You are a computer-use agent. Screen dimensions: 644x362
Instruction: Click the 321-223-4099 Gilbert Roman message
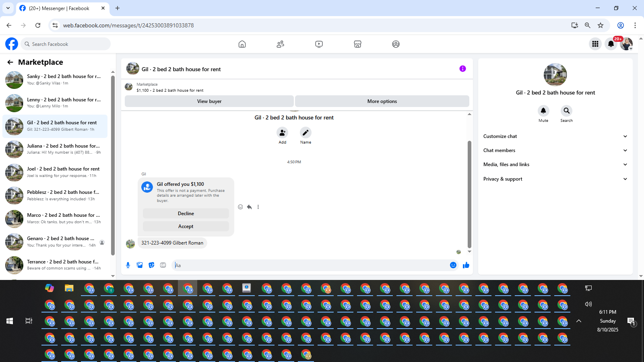172,243
